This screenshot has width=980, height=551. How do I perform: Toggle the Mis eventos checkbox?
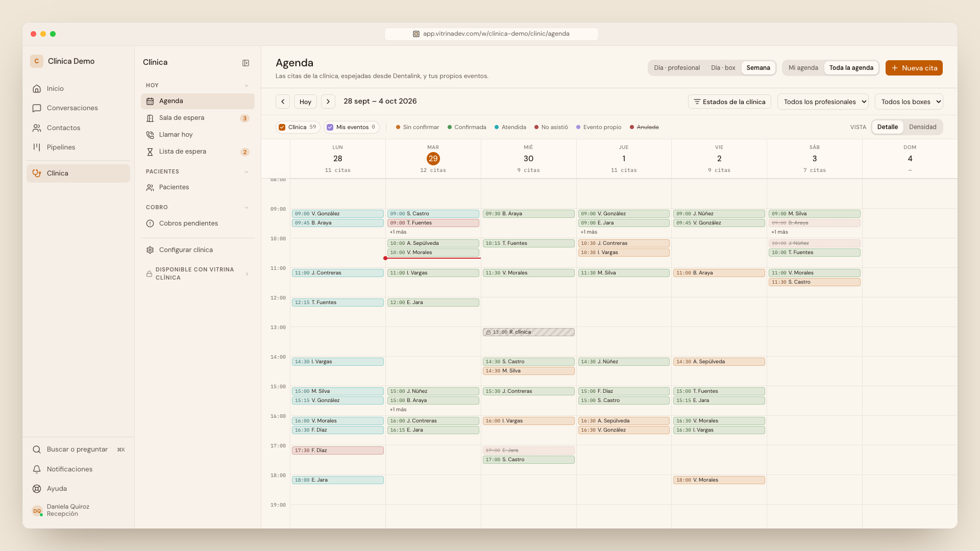point(330,128)
